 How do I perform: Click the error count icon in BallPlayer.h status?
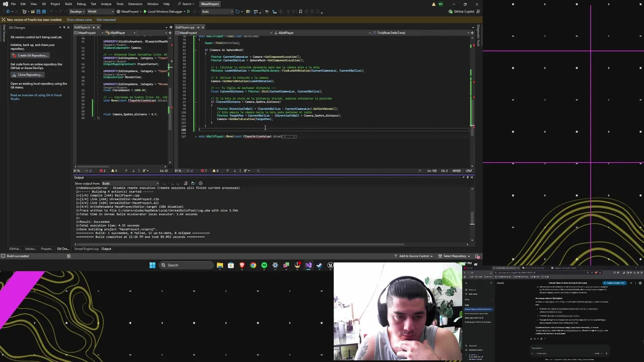pos(102,170)
